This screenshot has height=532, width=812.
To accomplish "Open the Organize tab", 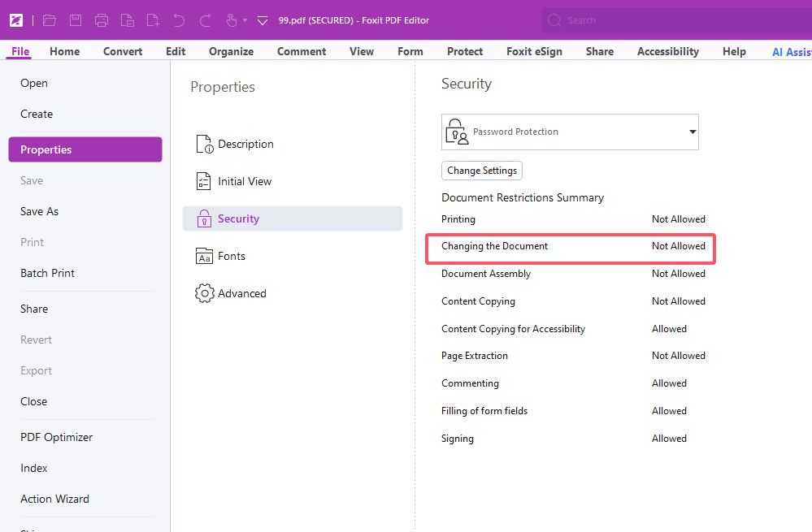I will pos(231,51).
